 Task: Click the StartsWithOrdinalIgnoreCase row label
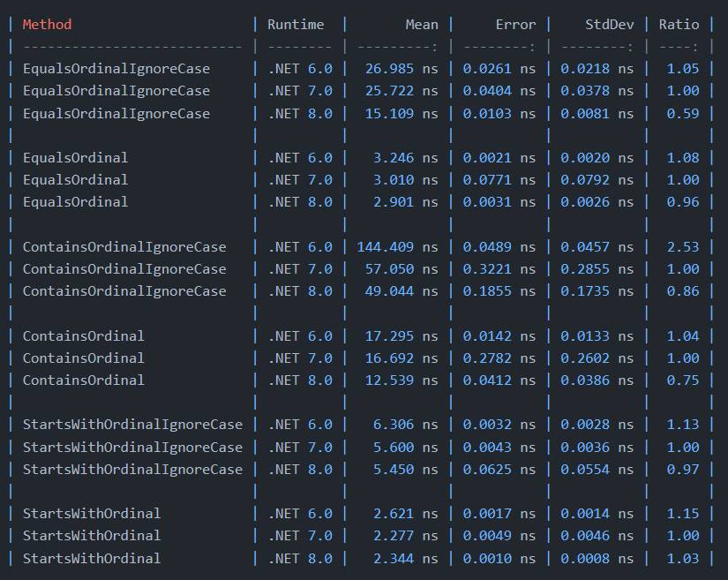pyautogui.click(x=132, y=425)
